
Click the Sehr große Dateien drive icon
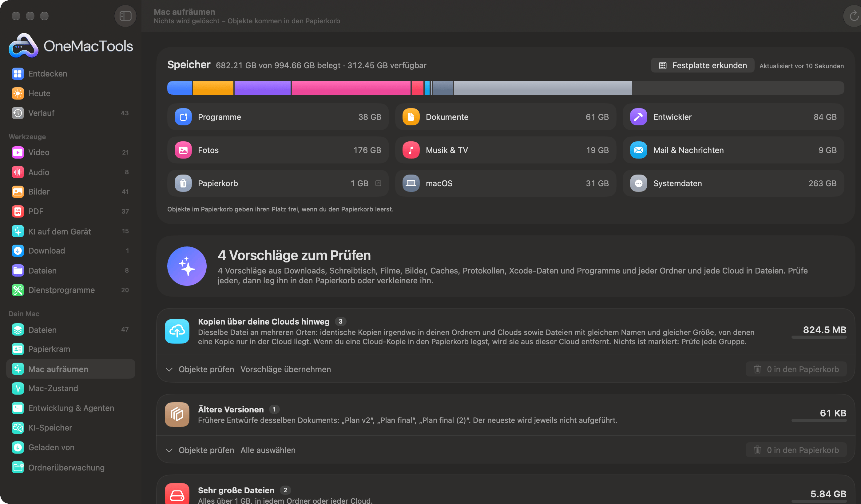pos(177,494)
